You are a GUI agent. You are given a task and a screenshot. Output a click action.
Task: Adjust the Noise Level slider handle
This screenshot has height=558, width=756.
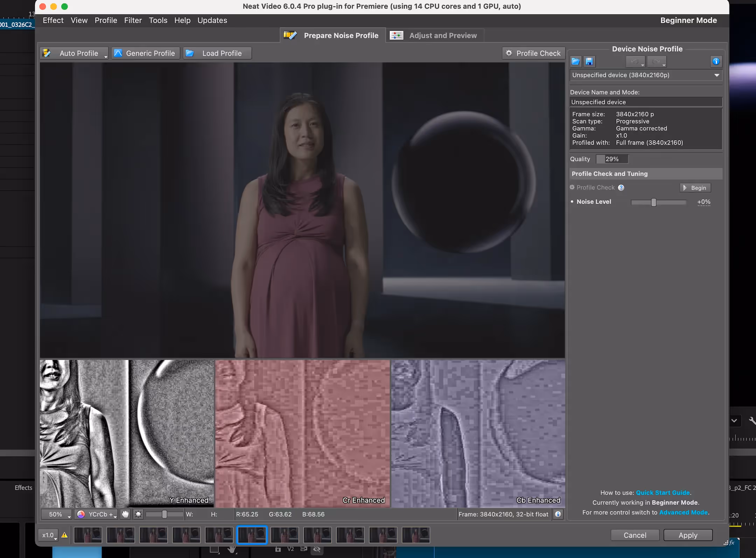click(653, 202)
